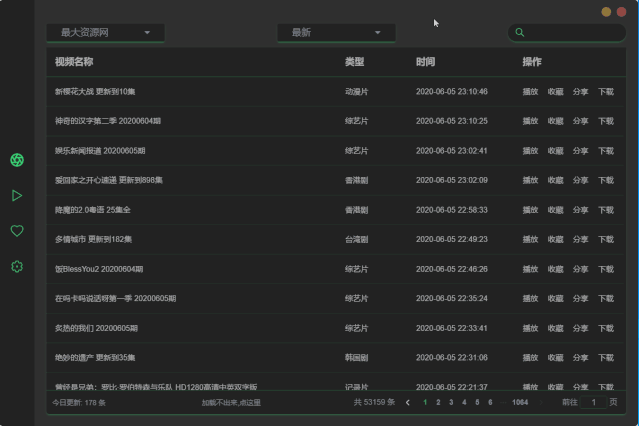Share 爱回家之开心速递 using 分享
639x426 pixels.
coord(580,180)
